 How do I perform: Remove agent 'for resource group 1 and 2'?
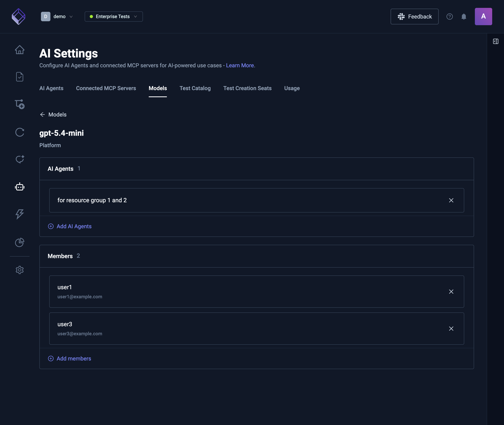(x=451, y=200)
